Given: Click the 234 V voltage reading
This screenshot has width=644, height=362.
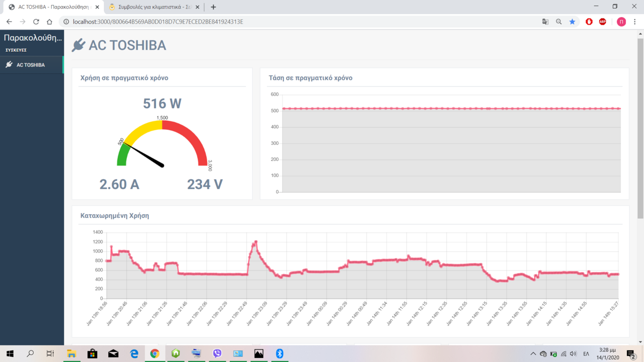Looking at the screenshot, I should click(205, 185).
